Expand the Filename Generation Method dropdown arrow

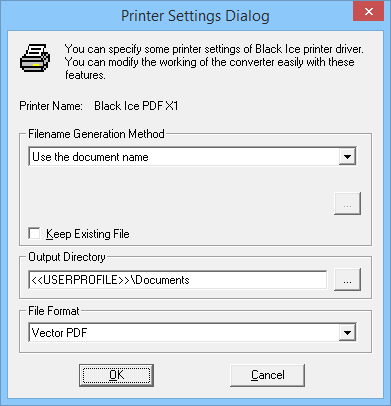347,157
